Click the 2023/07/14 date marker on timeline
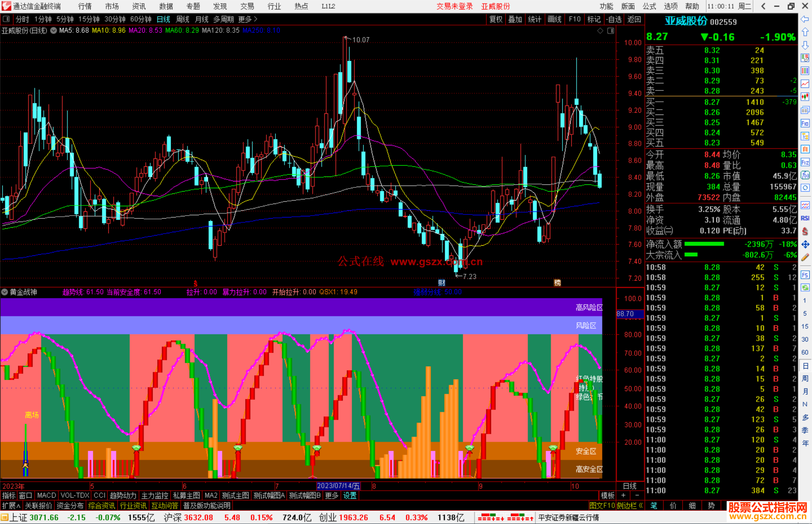This screenshot has height=524, width=812. (338, 486)
